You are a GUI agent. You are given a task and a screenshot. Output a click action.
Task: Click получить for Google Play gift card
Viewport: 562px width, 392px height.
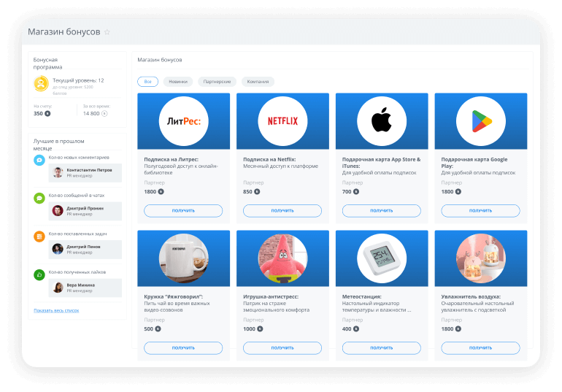(481, 211)
